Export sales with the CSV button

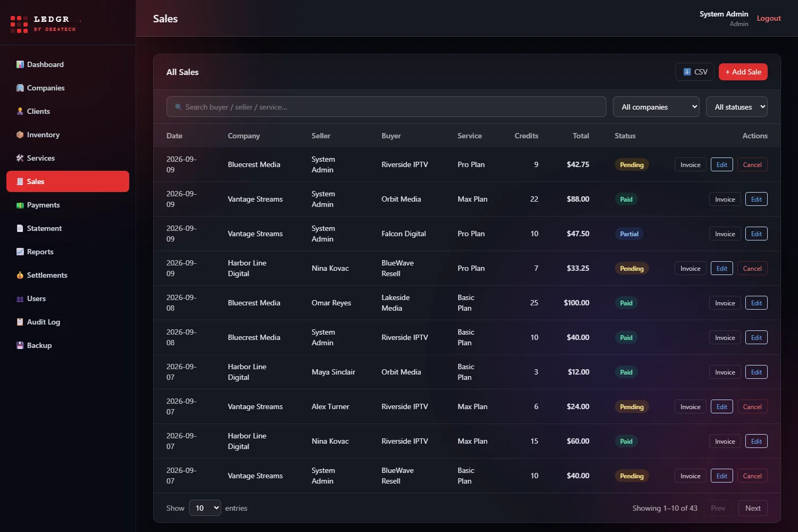click(x=695, y=72)
